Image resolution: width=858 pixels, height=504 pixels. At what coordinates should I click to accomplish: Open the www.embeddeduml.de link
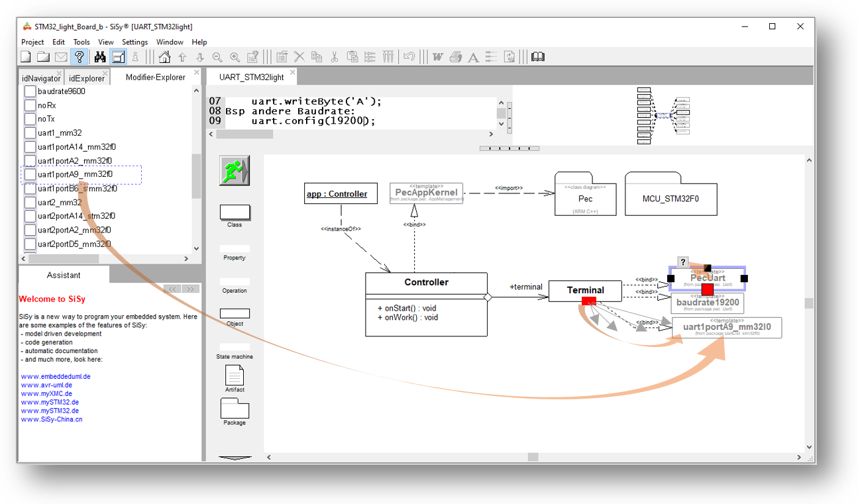[x=56, y=376]
